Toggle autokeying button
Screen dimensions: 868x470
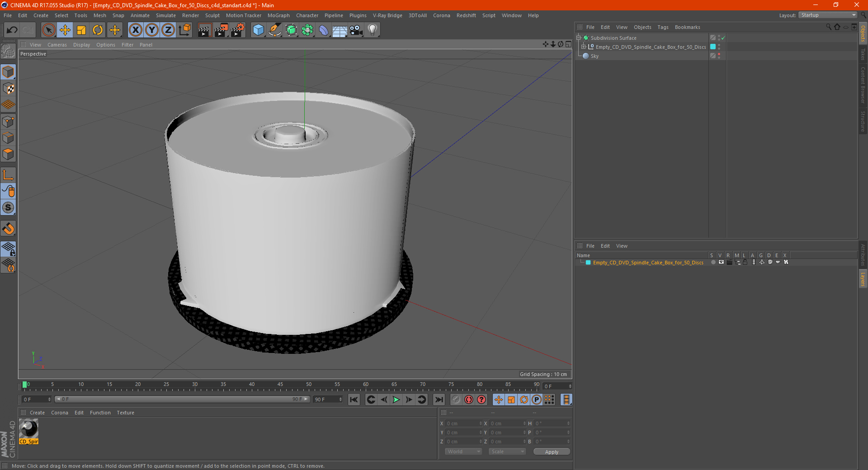tap(469, 399)
